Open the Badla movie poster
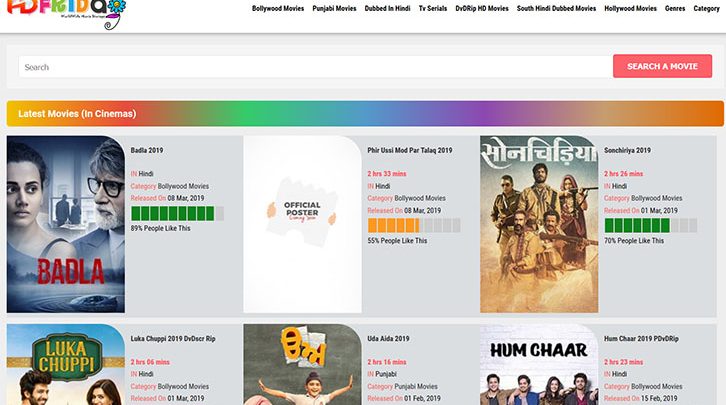The image size is (726, 405). point(66,224)
